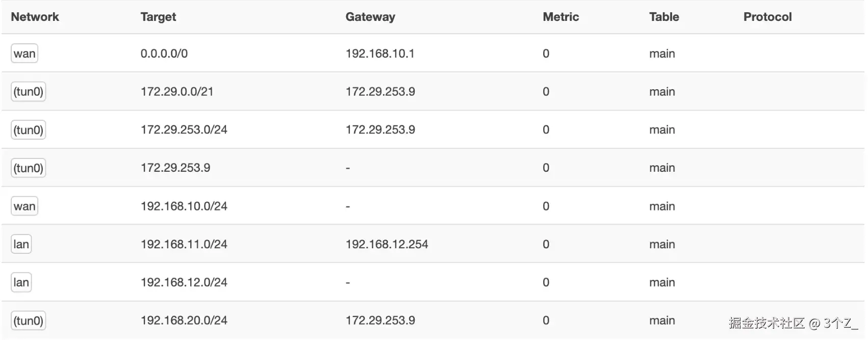Select the Protocol column header

click(767, 17)
